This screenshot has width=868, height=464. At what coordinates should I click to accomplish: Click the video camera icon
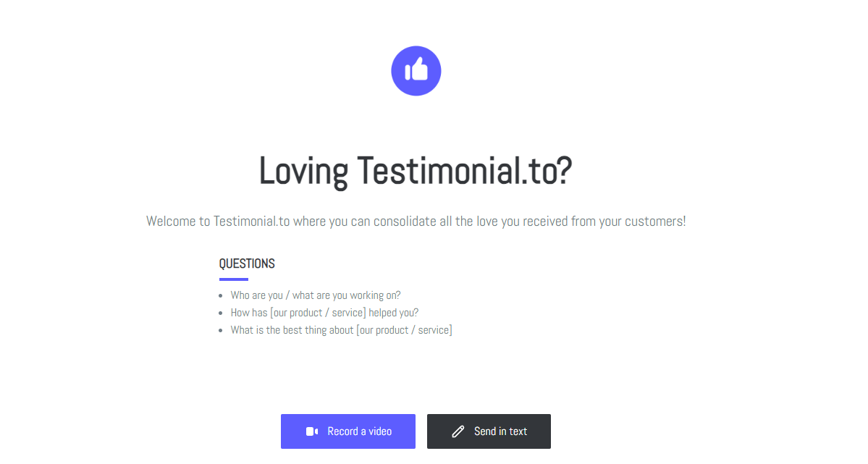[x=312, y=431]
